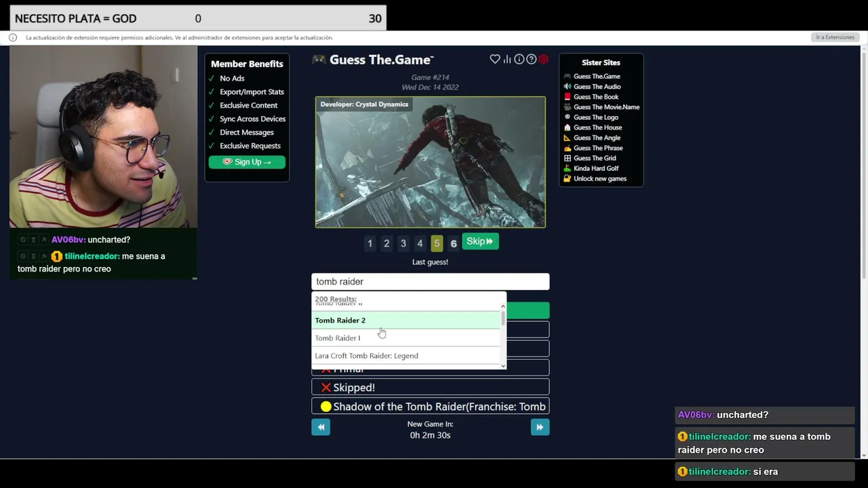This screenshot has width=868, height=488.
Task: Click the sword mod icon beside AV06bv
Action: [x=44, y=240]
